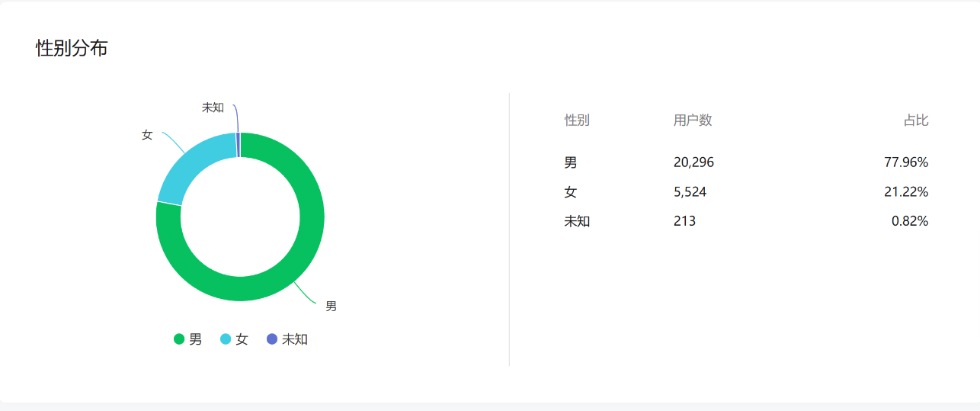The image size is (980, 411).
Task: Click the 女 row in table
Action: [x=746, y=192]
